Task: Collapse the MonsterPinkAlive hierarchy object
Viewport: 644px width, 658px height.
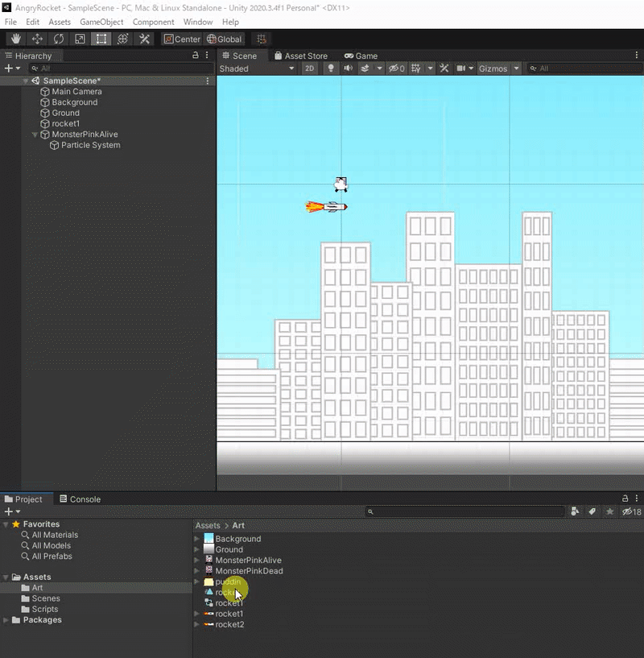Action: (35, 134)
